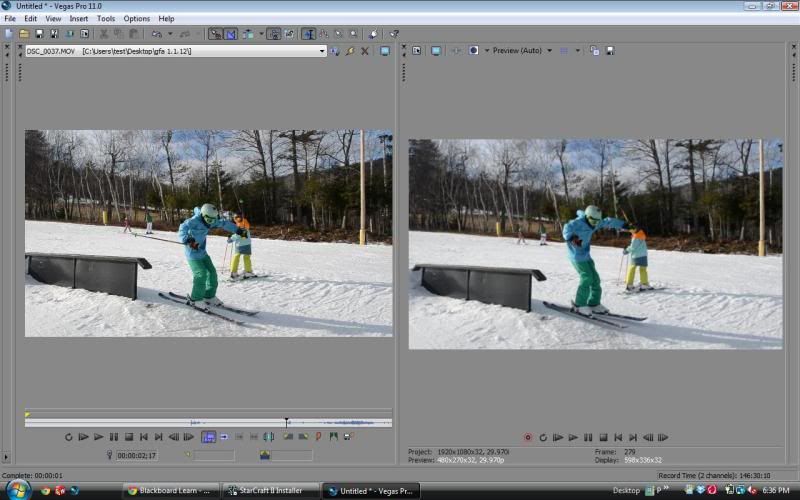800x500 pixels.
Task: Toggle the highlighted Enable Timeline Overwrite button
Action: pyautogui.click(x=208, y=437)
